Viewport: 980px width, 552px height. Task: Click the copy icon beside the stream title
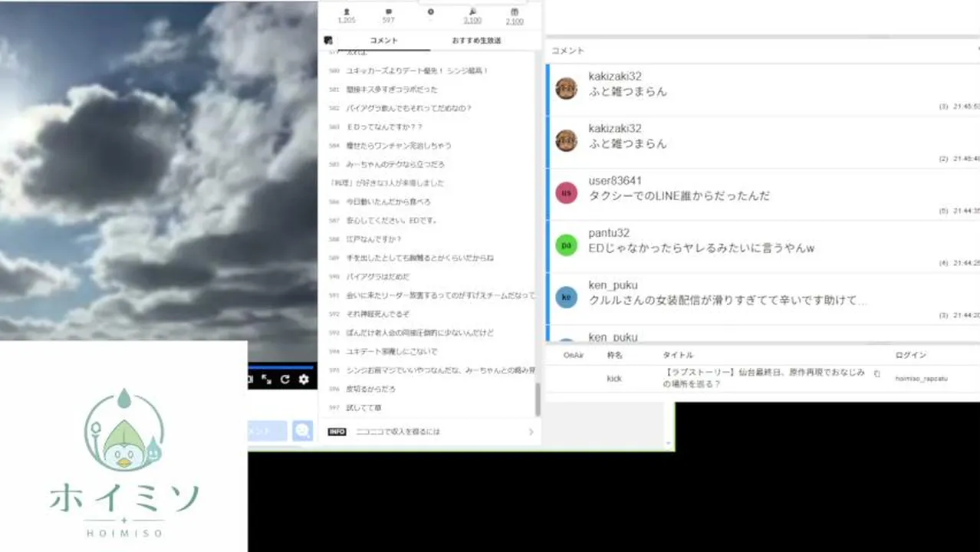click(x=877, y=374)
